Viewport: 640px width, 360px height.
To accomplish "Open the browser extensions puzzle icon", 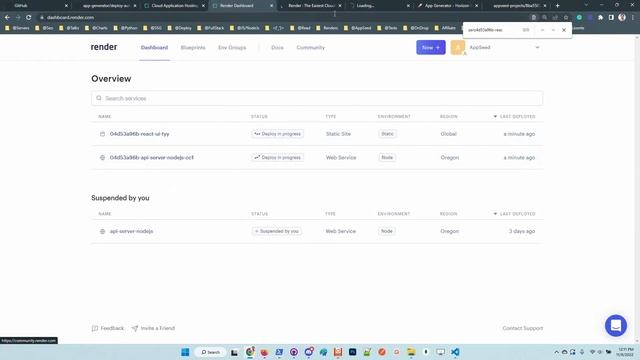I will [600, 18].
